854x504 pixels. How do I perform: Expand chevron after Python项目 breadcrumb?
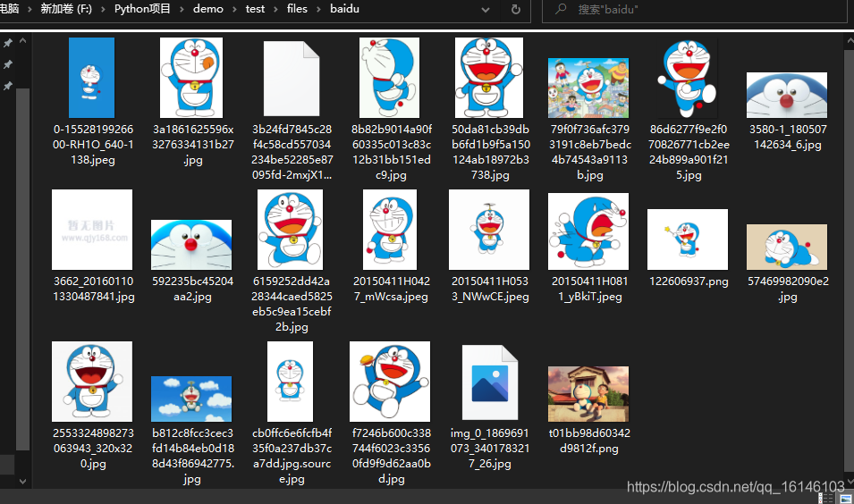[x=182, y=9]
